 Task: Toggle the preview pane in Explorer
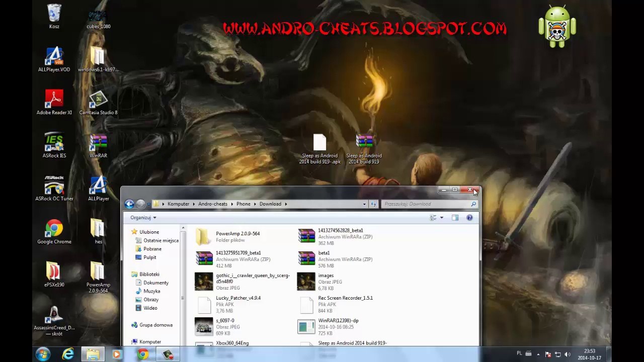coord(455,218)
